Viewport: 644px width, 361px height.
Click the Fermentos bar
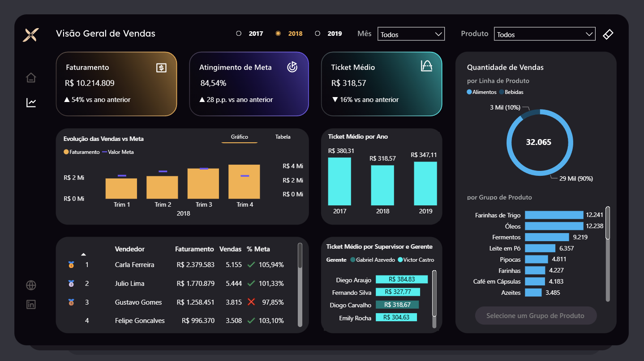(547, 237)
